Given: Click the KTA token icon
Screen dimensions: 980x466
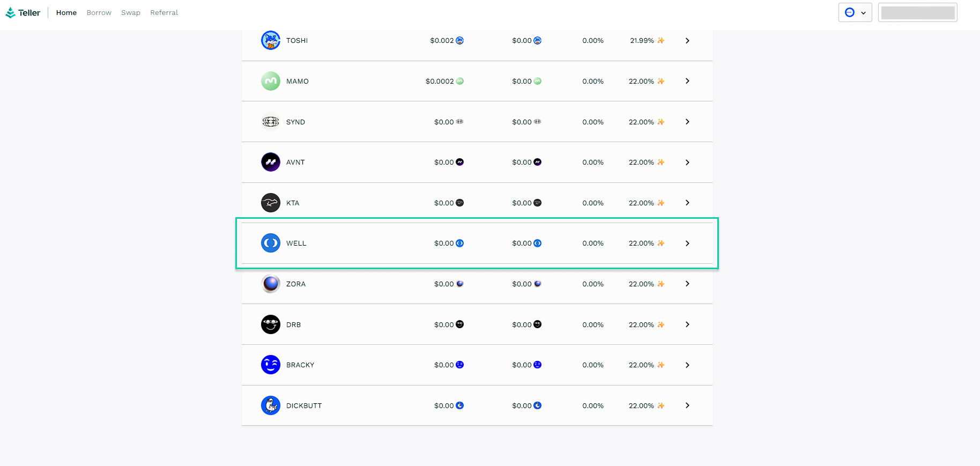Looking at the screenshot, I should tap(270, 203).
